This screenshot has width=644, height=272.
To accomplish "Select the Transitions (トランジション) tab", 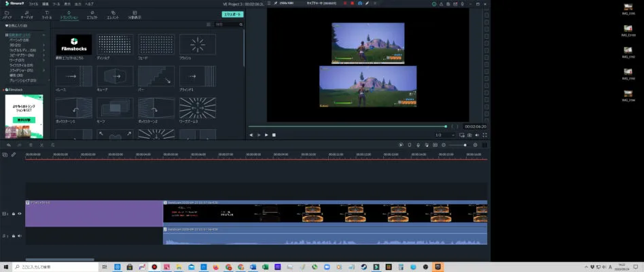I will click(69, 15).
